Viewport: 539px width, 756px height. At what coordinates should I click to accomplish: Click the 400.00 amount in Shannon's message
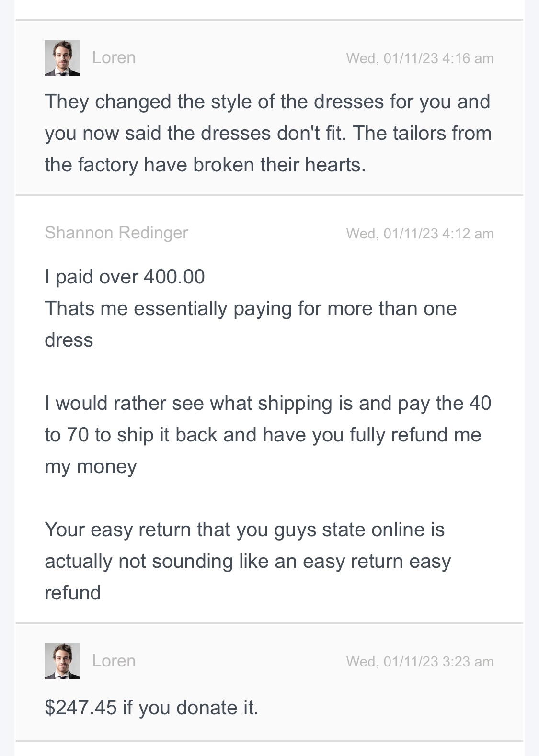tap(174, 277)
